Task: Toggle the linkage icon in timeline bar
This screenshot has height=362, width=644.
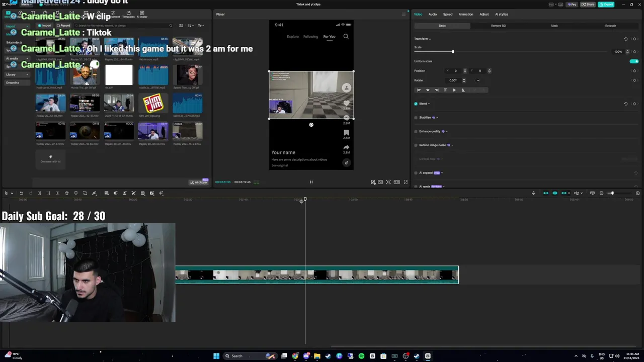Action: click(564, 193)
